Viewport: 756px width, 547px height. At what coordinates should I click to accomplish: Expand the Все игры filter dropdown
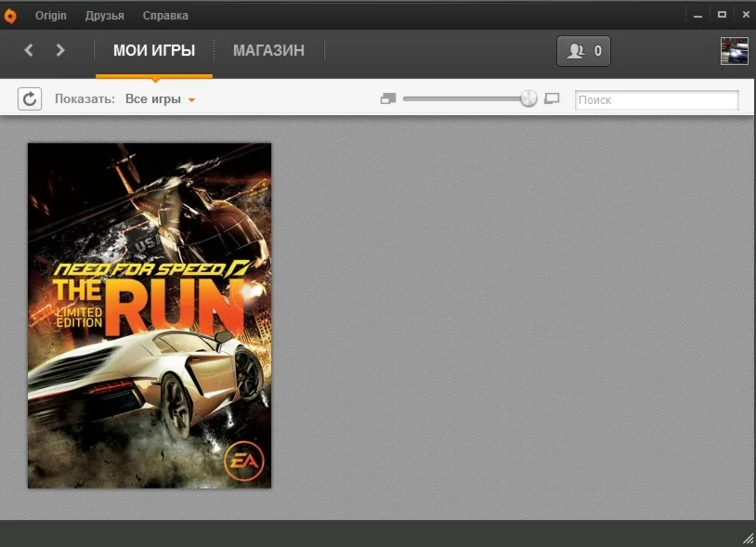[160, 99]
